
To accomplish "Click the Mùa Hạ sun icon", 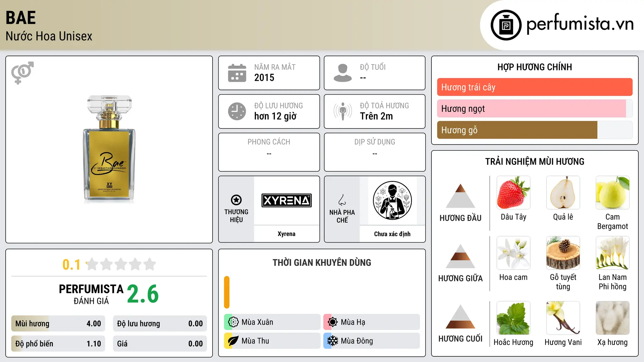I will pos(333,322).
